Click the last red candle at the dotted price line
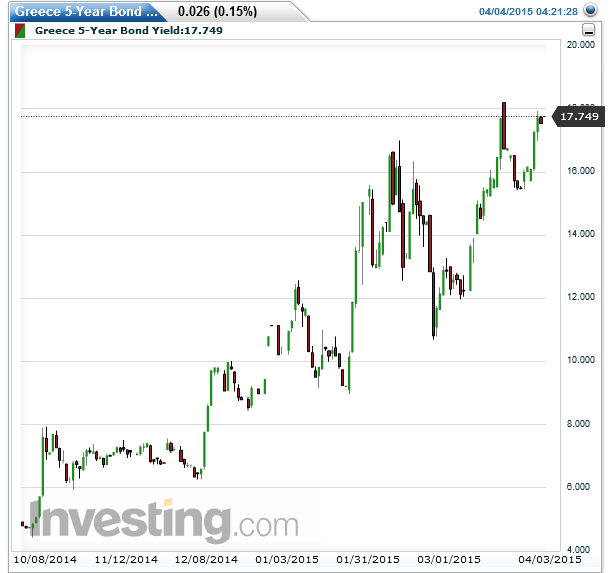The width and height of the screenshot is (612, 573). pyautogui.click(x=541, y=120)
